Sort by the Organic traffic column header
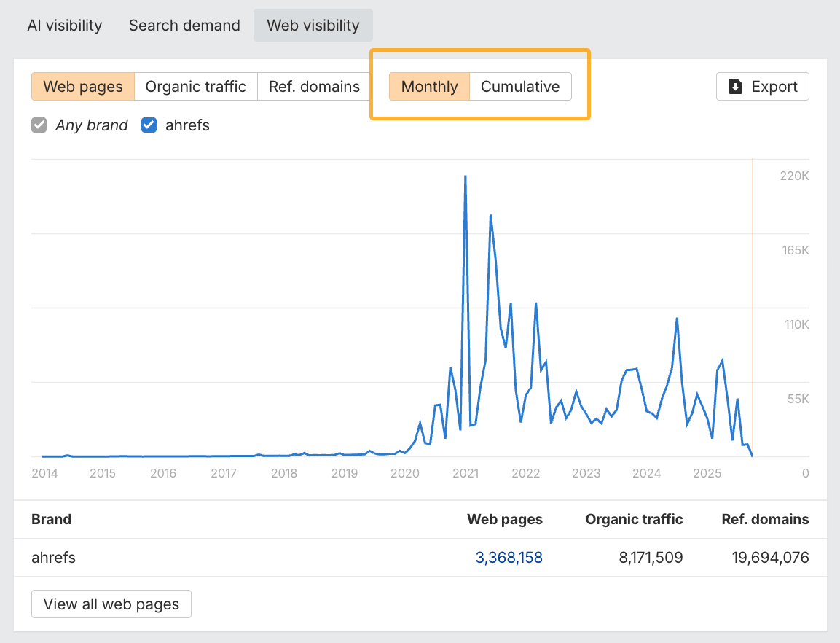This screenshot has height=643, width=840. [633, 519]
